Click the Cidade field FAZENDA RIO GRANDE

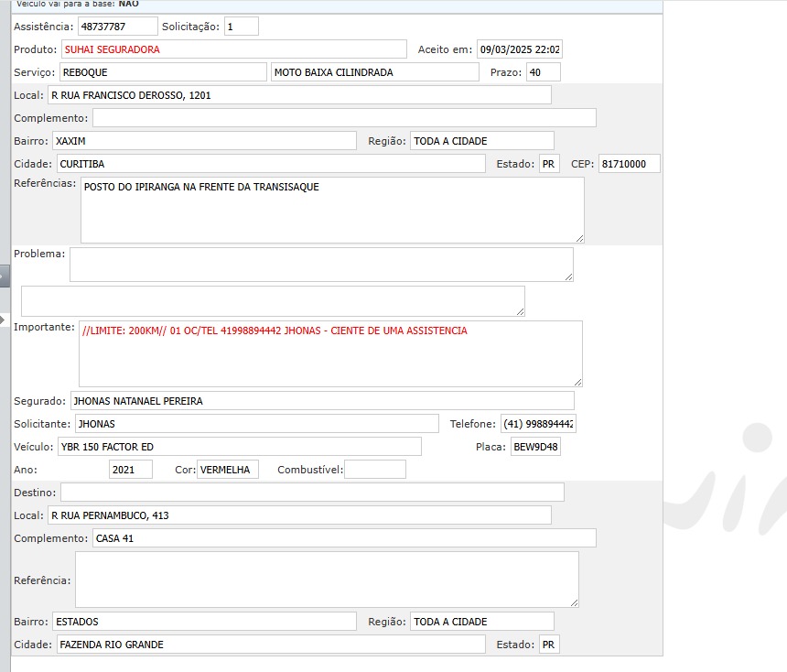coord(271,645)
